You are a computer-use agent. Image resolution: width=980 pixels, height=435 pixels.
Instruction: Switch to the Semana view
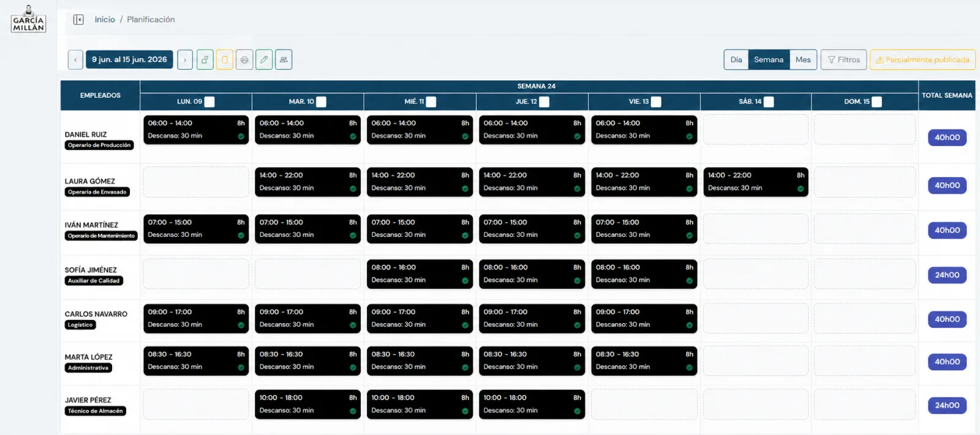pos(769,59)
